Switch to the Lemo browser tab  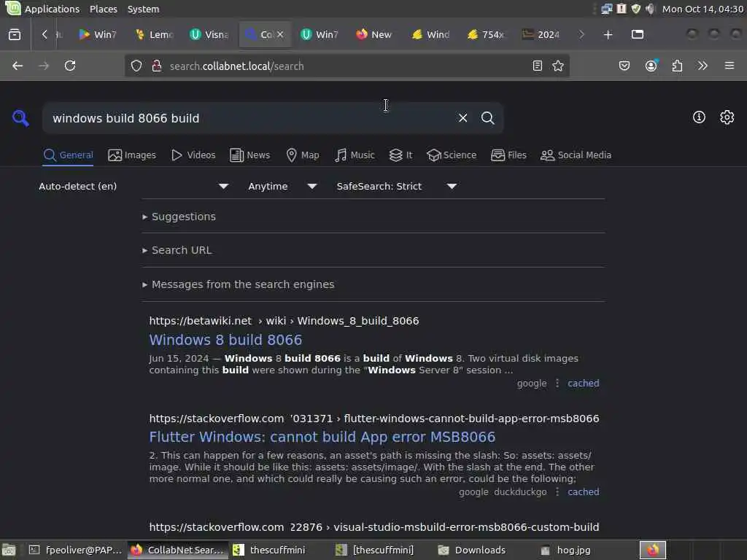coord(154,34)
